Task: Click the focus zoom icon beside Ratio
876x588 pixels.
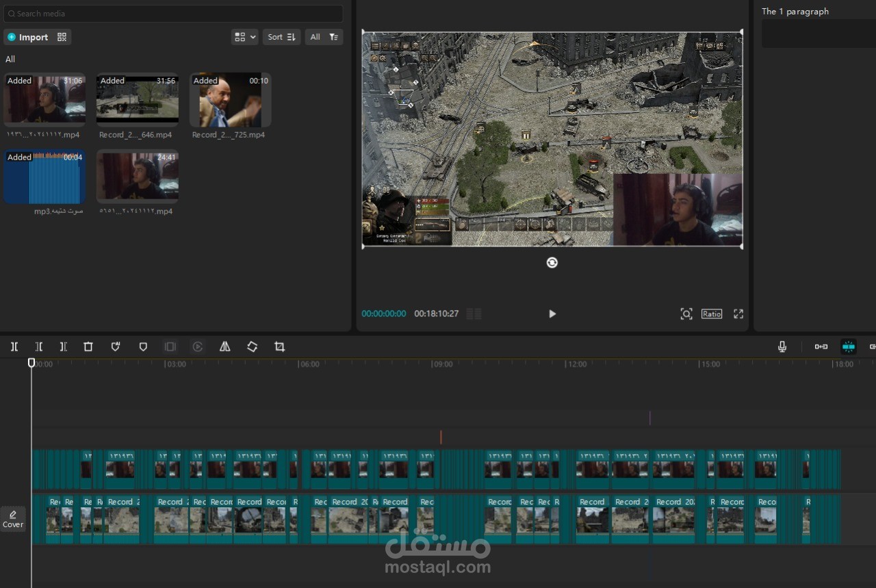Action: point(686,314)
